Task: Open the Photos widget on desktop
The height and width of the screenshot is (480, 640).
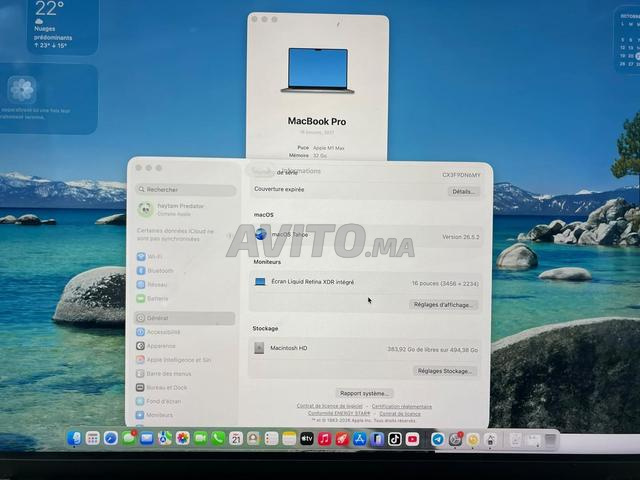Action: 48,99
